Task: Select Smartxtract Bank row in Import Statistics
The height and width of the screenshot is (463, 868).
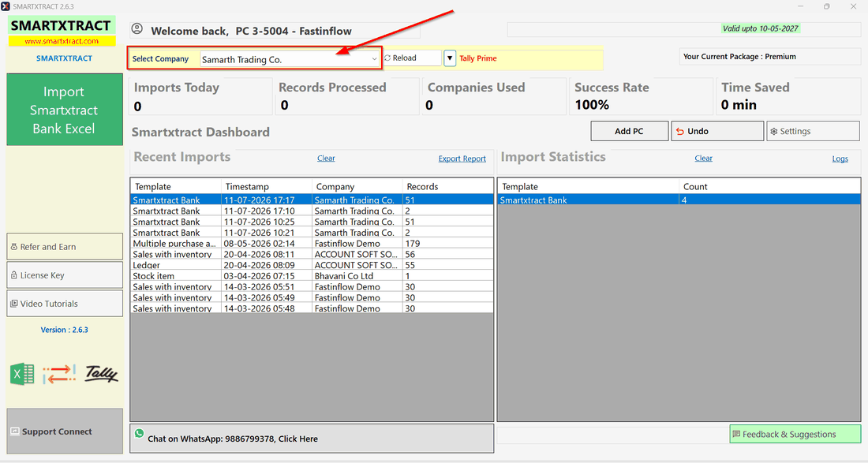Action: coord(679,200)
